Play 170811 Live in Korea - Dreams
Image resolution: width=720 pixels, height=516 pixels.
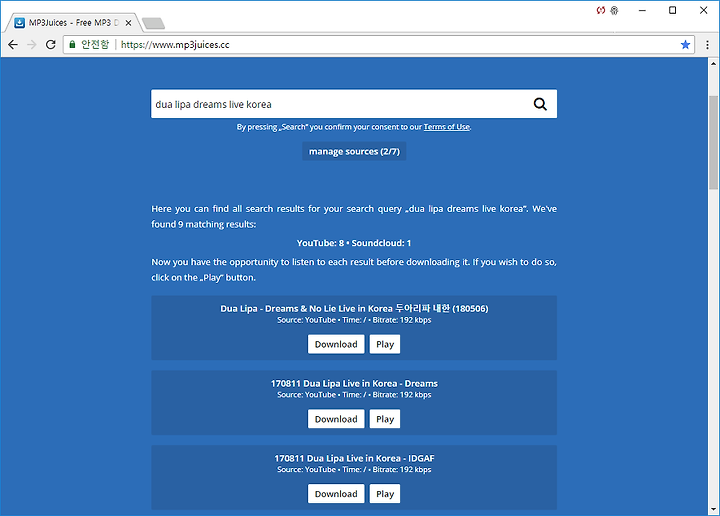(x=385, y=419)
